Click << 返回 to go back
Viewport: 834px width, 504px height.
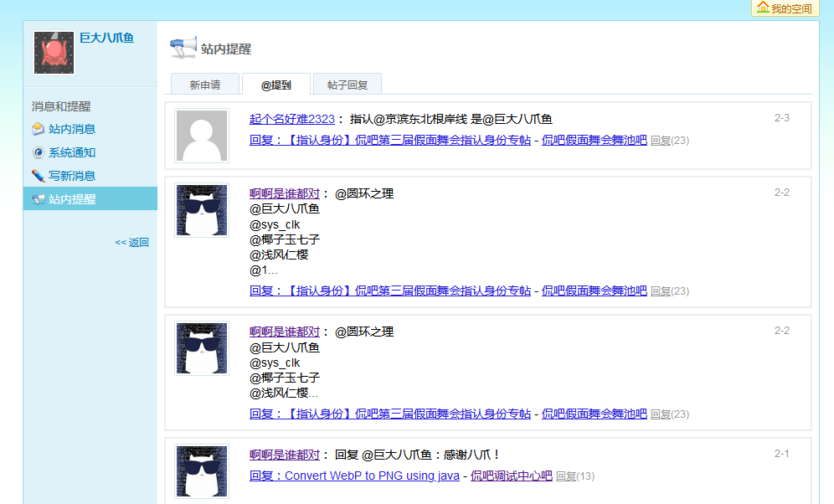point(131,243)
